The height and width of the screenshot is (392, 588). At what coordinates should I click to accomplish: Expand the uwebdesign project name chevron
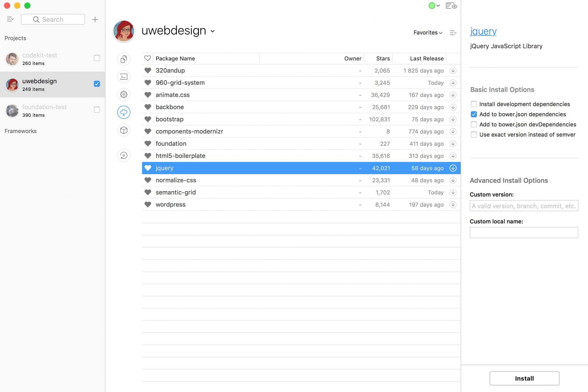point(212,32)
